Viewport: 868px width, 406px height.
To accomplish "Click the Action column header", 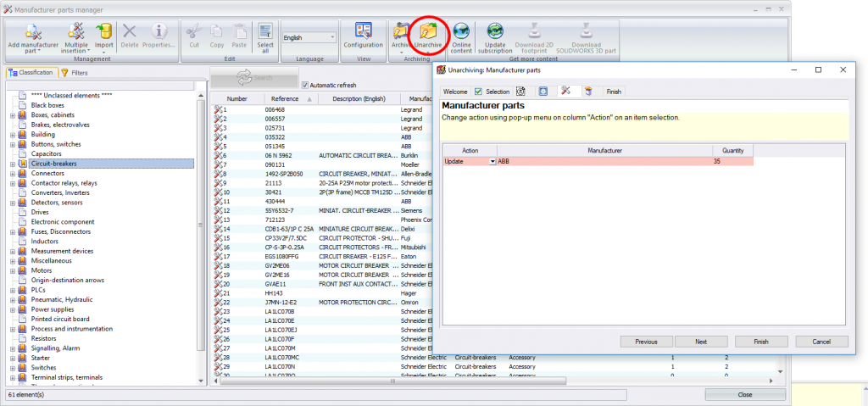I will click(470, 150).
